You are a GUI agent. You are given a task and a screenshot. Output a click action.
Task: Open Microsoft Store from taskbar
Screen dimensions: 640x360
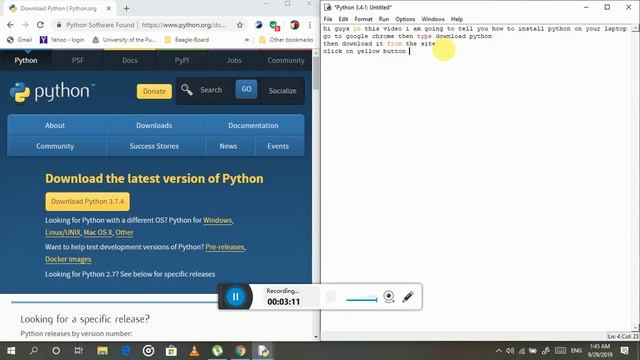tap(171, 351)
